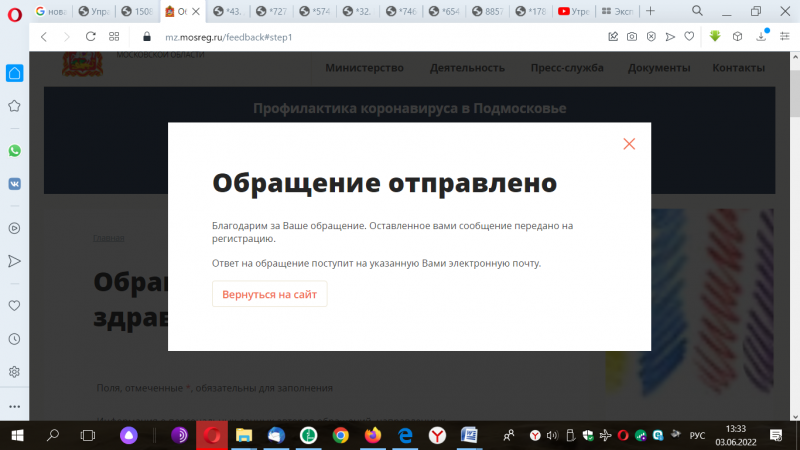Open the downloads icon in the toolbar

(763, 37)
